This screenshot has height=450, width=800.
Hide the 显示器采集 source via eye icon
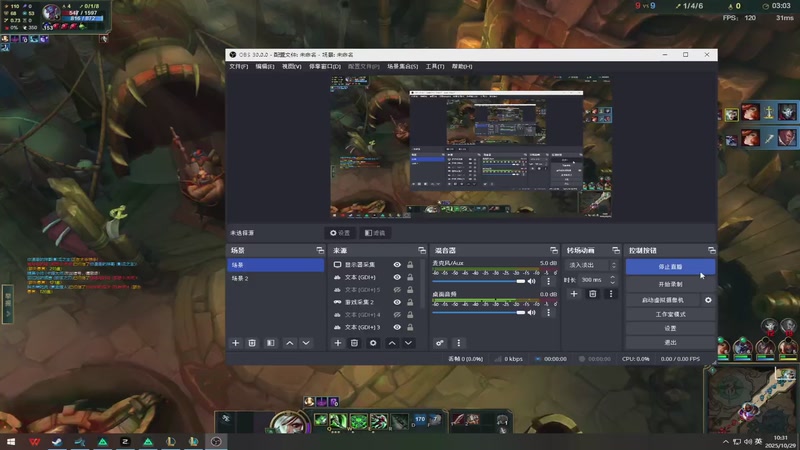[x=397, y=265]
